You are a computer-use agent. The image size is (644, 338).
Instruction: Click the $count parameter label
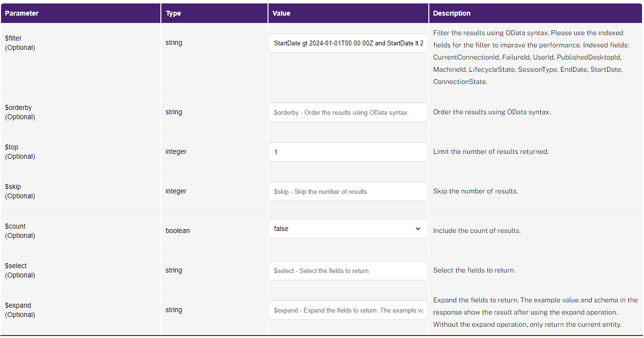[x=15, y=226]
